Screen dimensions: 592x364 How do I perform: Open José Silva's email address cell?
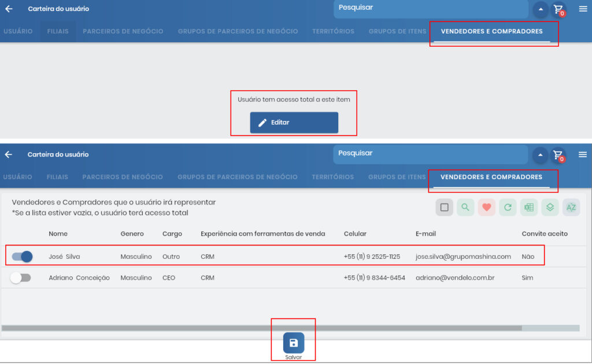(463, 257)
